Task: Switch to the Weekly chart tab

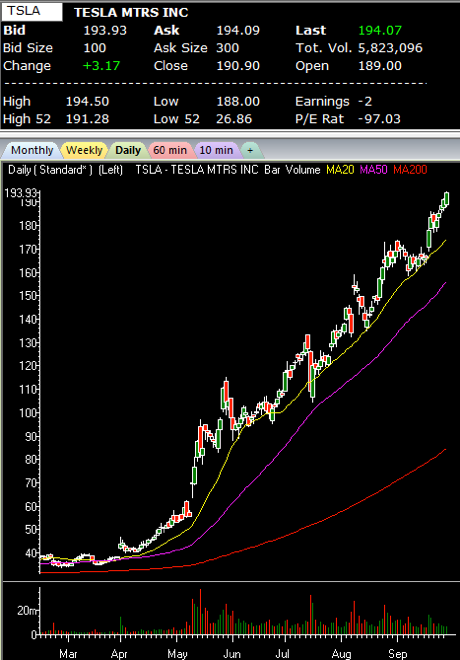Action: [x=84, y=150]
